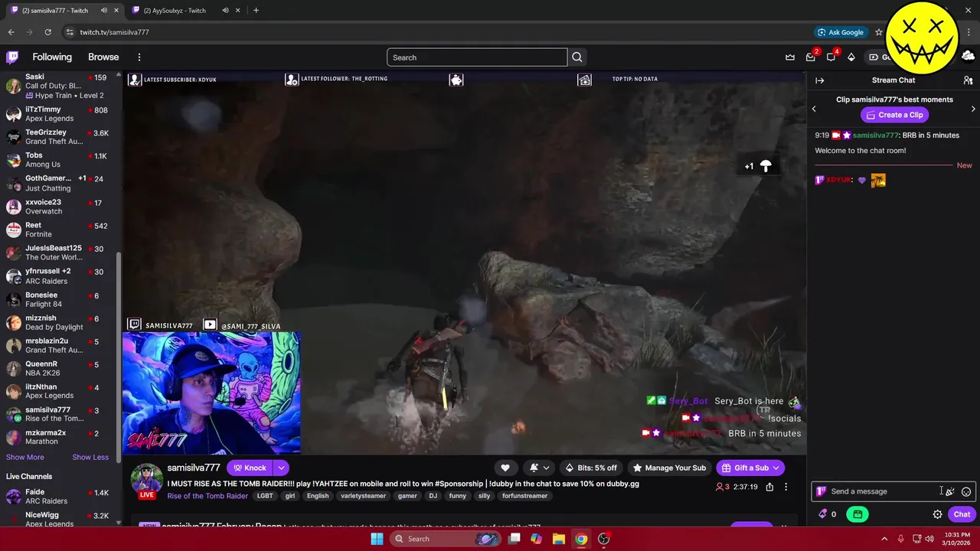This screenshot has width=980, height=551.
Task: Click the Twitch search input field
Action: click(477, 57)
